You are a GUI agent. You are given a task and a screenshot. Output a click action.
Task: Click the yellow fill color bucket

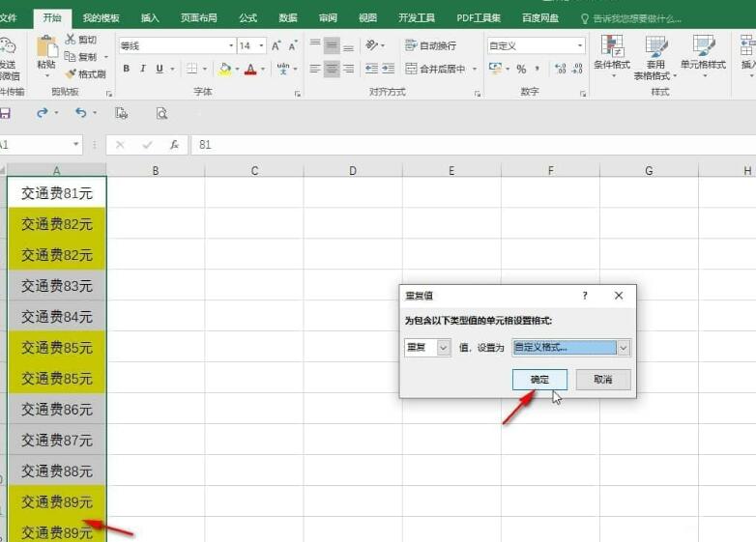pos(224,69)
